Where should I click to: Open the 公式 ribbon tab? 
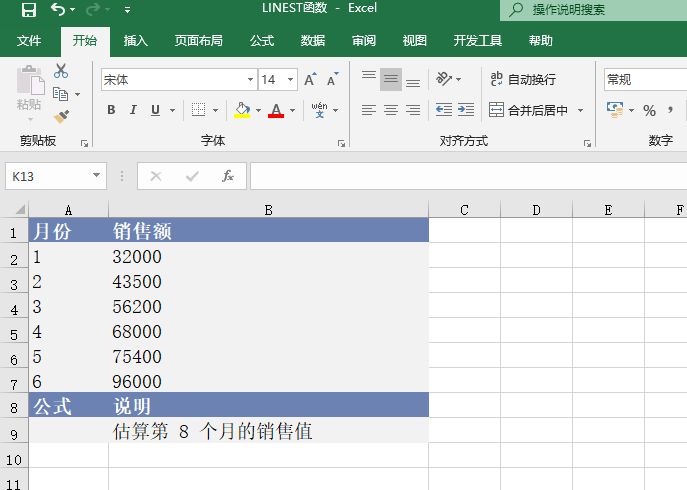tap(262, 41)
